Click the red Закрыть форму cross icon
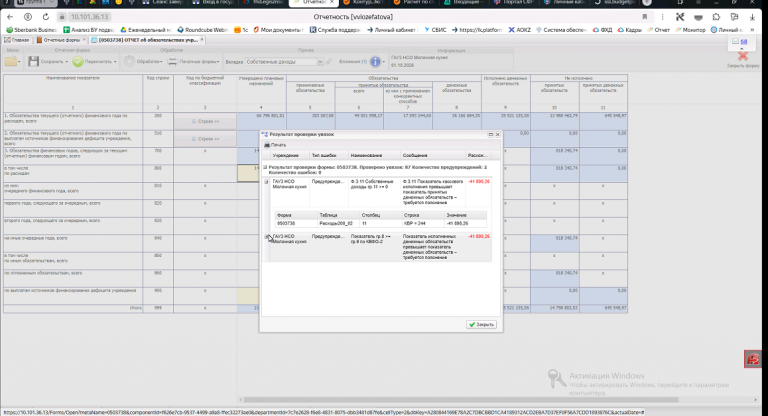The image size is (768, 416). tap(743, 56)
